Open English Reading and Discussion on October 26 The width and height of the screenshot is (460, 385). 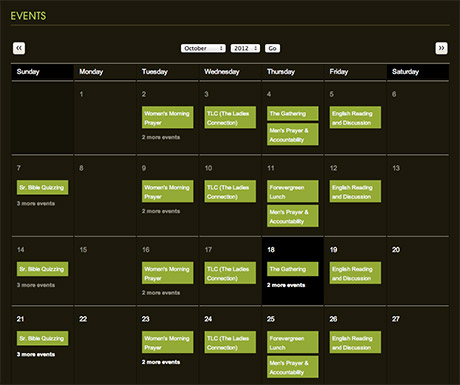(x=355, y=342)
